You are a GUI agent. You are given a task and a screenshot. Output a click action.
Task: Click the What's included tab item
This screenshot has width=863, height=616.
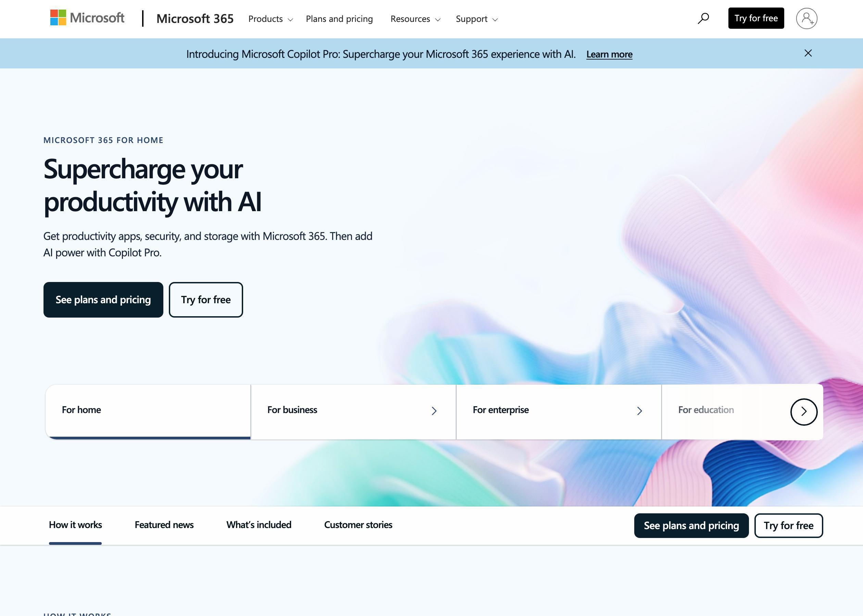tap(259, 525)
